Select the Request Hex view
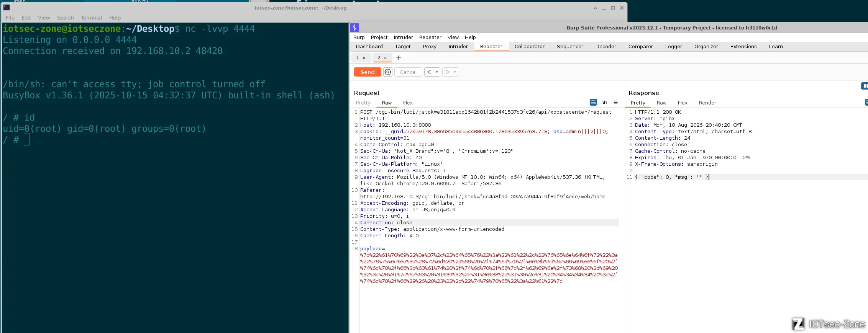 coord(408,103)
